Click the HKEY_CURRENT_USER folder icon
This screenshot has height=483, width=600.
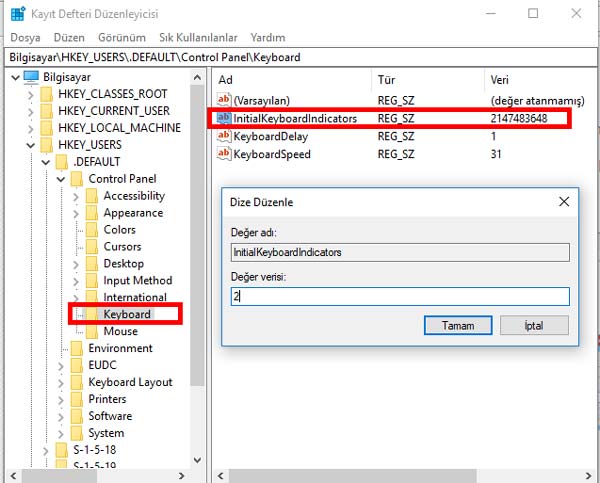(x=47, y=111)
